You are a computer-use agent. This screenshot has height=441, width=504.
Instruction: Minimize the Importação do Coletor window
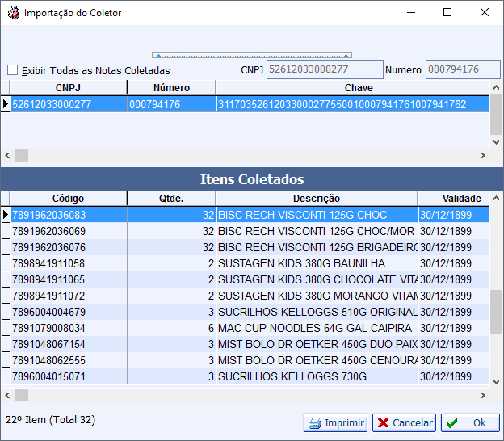[x=411, y=12]
